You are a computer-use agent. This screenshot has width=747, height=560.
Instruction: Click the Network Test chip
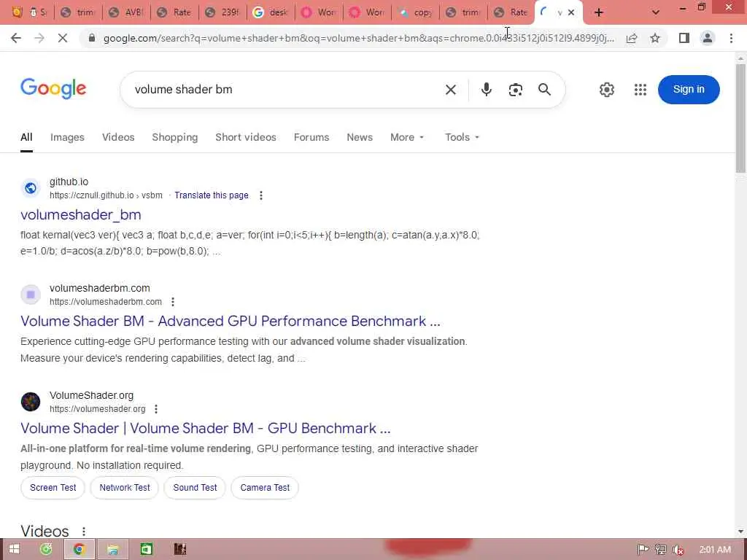tap(124, 488)
